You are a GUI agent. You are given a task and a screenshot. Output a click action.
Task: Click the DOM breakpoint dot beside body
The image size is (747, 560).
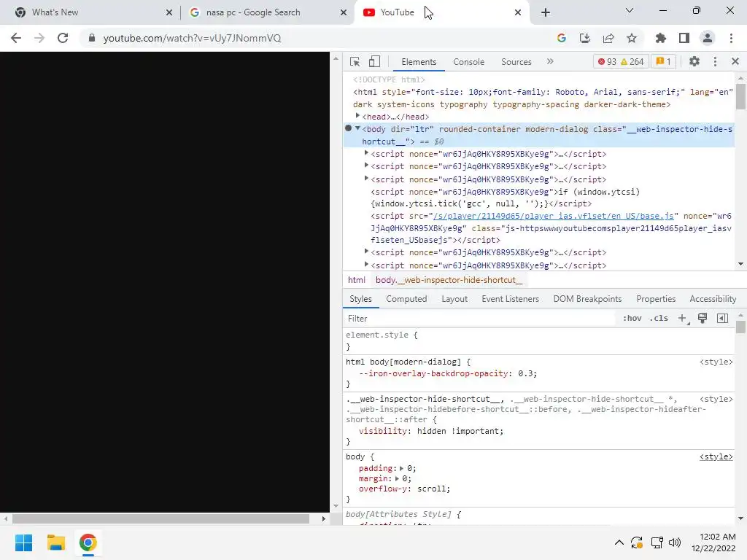[348, 128]
